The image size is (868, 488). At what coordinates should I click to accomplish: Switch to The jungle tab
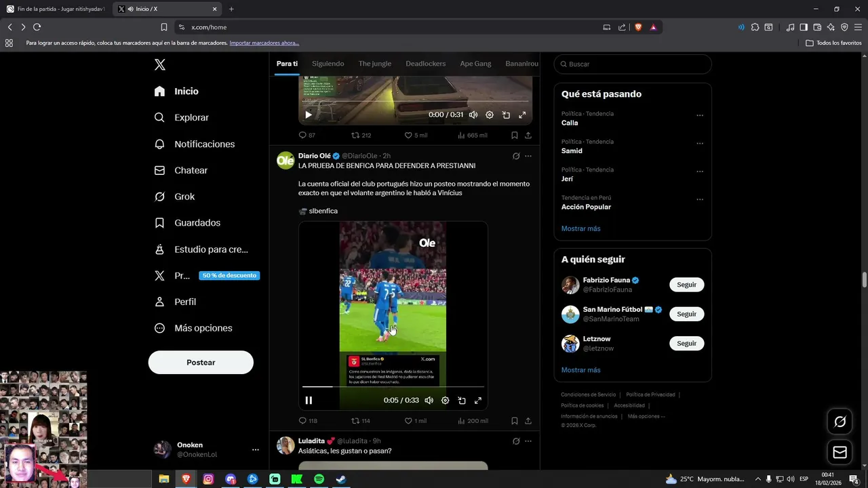375,64
